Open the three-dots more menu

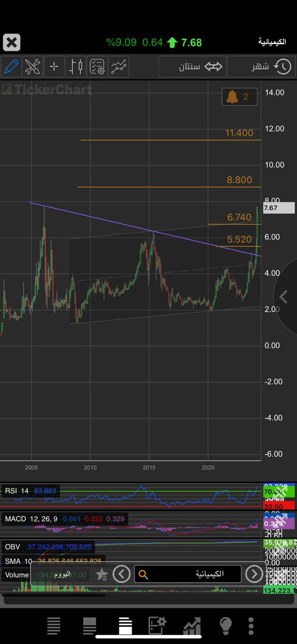point(251,626)
